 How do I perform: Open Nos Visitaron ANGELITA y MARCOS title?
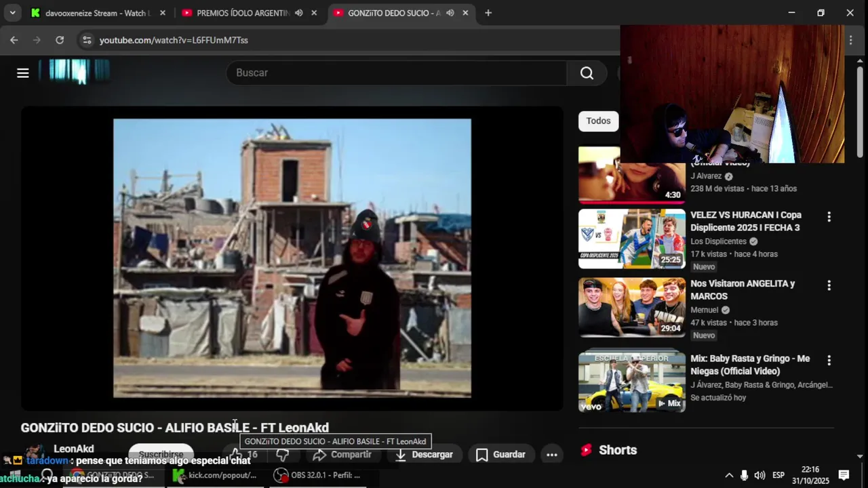click(x=743, y=290)
